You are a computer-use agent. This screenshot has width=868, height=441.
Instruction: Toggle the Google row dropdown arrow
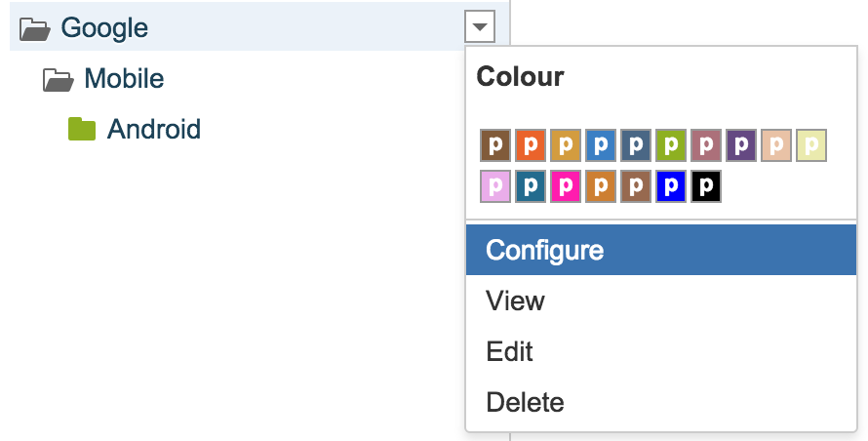pyautogui.click(x=480, y=27)
